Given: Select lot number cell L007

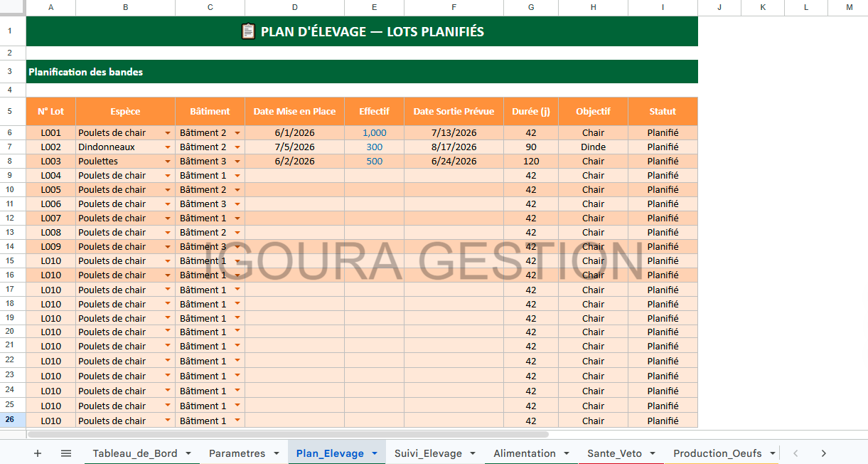Looking at the screenshot, I should (x=51, y=218).
